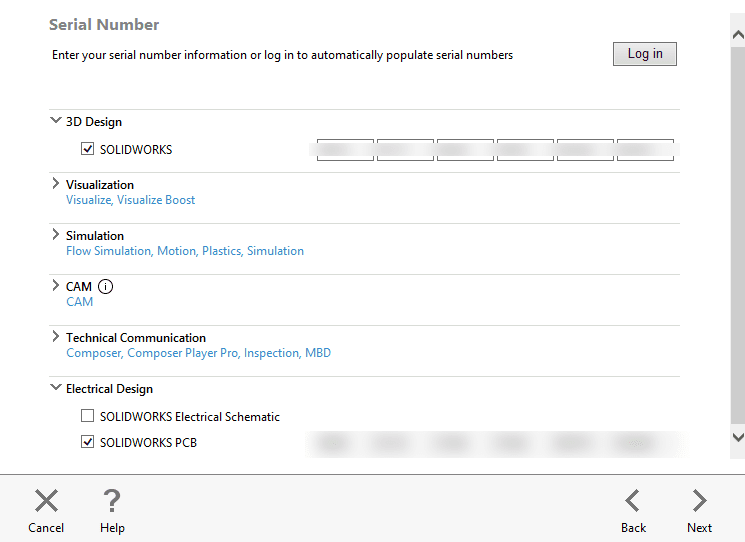The width and height of the screenshot is (745, 542).
Task: Uncheck the SOLIDWORKS PCB checkbox
Action: 87,442
